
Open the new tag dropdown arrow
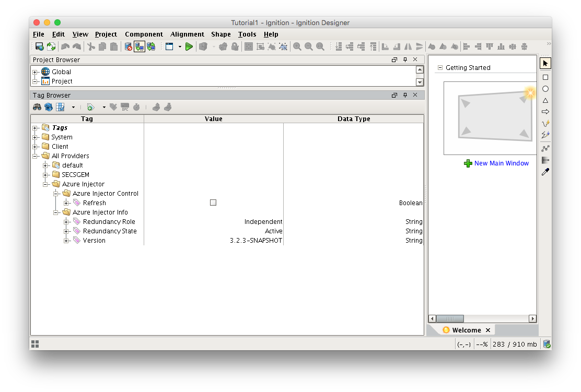[x=103, y=107]
